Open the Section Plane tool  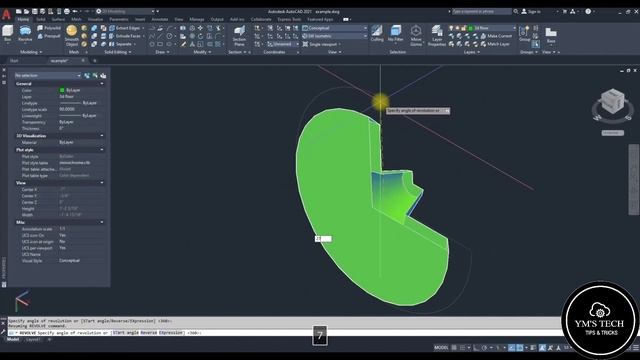[x=239, y=36]
